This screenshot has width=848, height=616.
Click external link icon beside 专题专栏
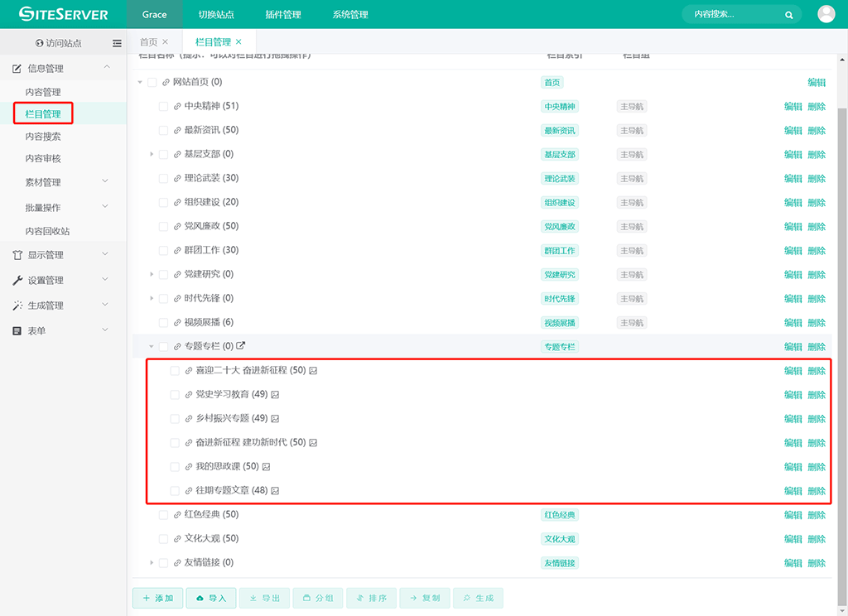click(241, 346)
